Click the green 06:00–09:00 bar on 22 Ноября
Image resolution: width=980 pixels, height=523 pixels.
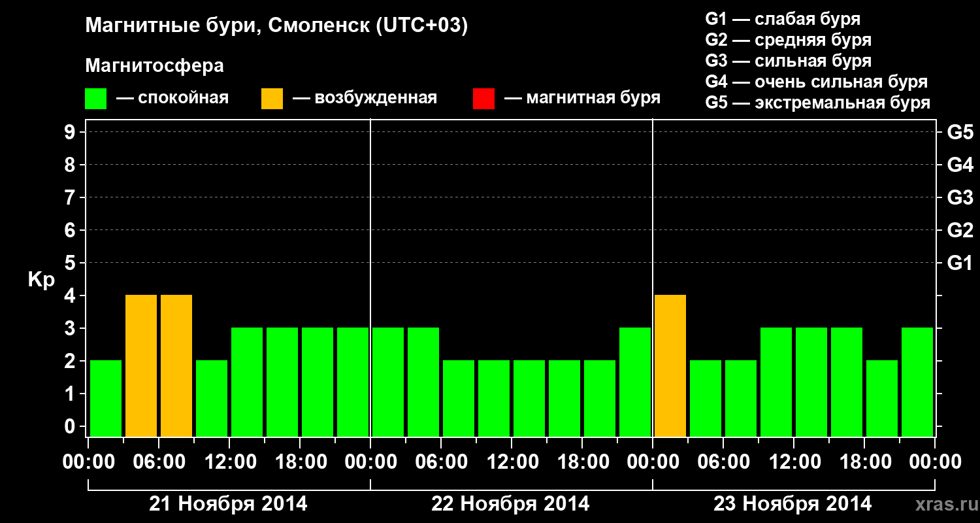pyautogui.click(x=459, y=398)
